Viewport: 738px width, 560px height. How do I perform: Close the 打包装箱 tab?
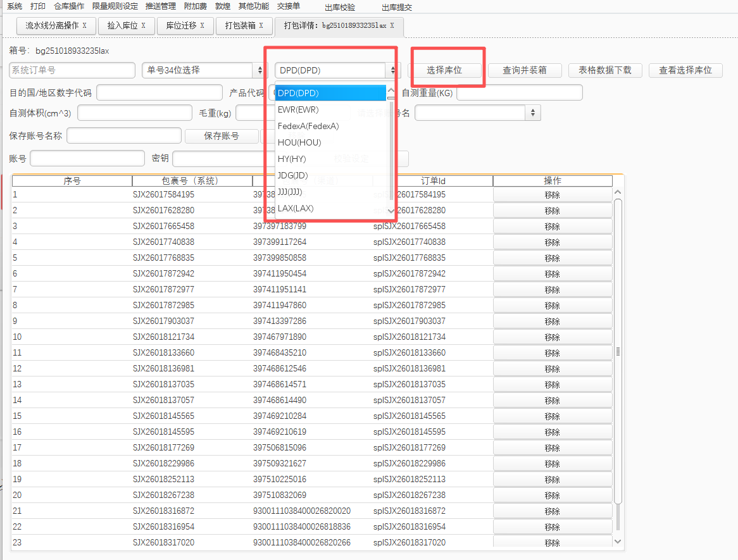pos(261,26)
